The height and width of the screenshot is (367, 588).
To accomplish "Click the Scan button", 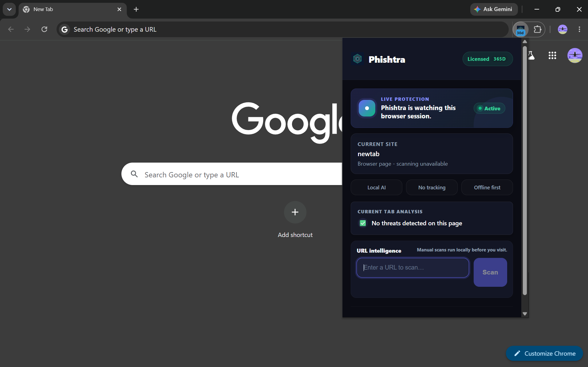I will point(490,272).
